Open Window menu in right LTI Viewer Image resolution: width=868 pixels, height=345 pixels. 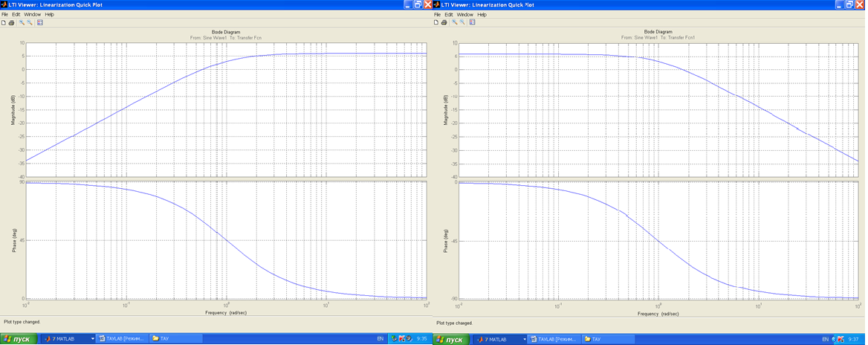tap(464, 14)
